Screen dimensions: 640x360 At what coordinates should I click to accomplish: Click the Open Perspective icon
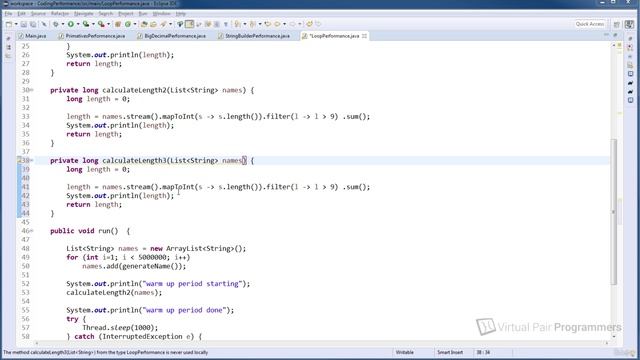click(617, 24)
